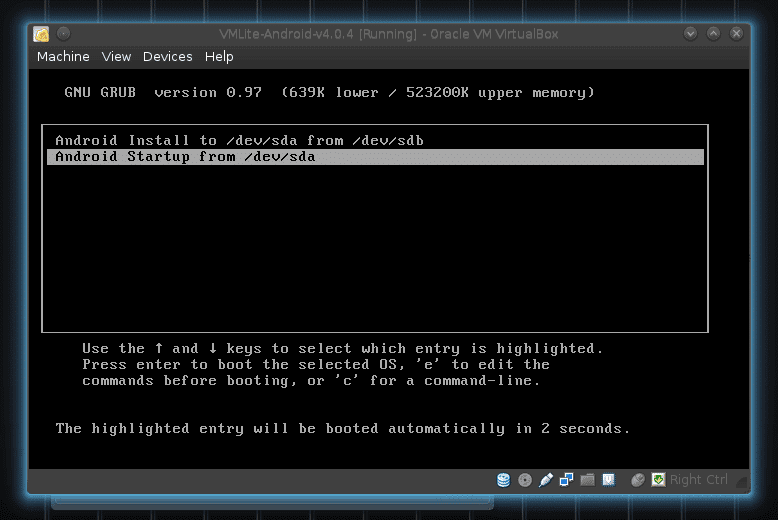Open the shared folders status icon
Image resolution: width=778 pixels, height=520 pixels.
587,480
